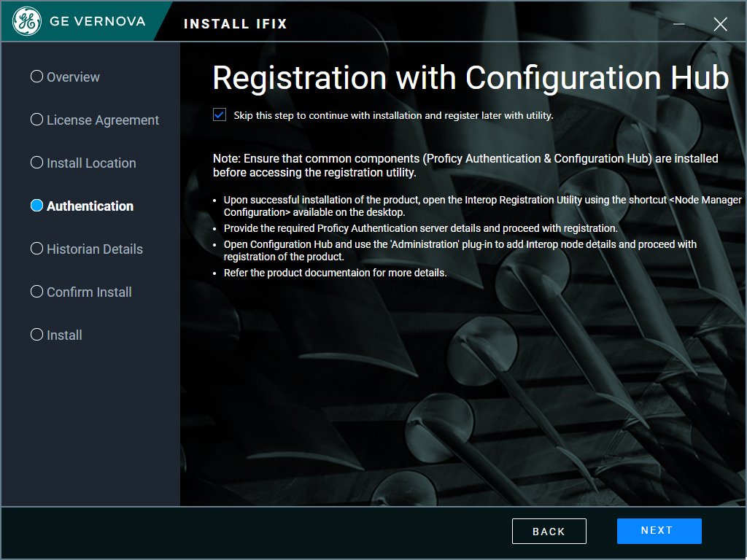Click the Interop Registration Utility bullet text

click(x=483, y=206)
